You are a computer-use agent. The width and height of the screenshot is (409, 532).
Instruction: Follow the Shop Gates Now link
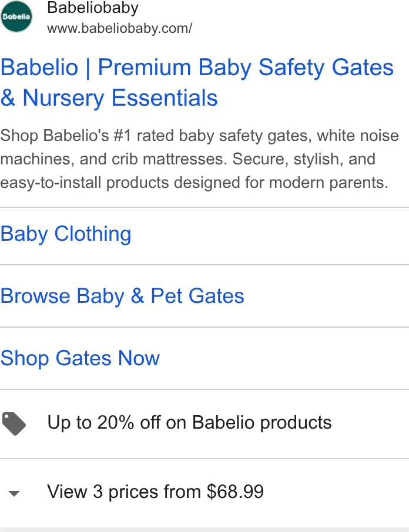[80, 358]
